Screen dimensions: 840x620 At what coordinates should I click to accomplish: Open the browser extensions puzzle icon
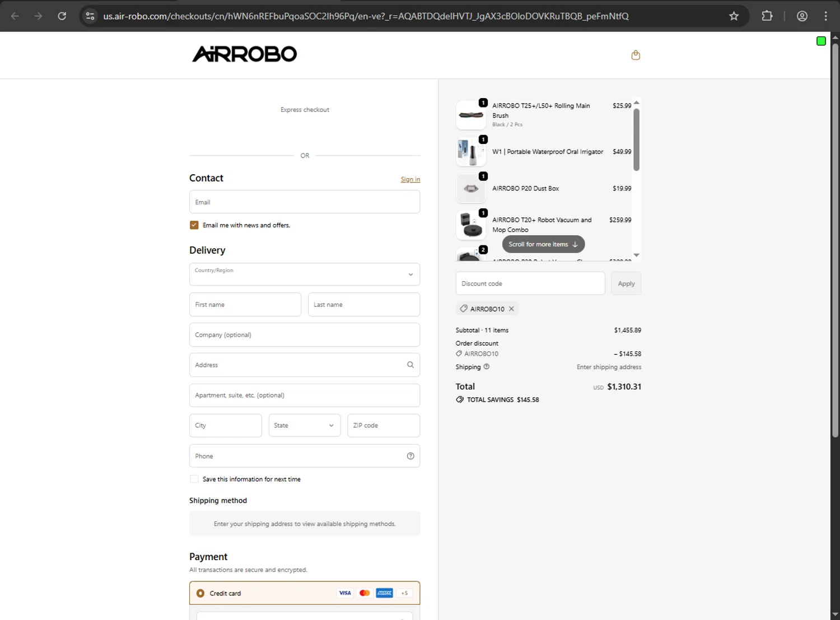click(x=767, y=16)
